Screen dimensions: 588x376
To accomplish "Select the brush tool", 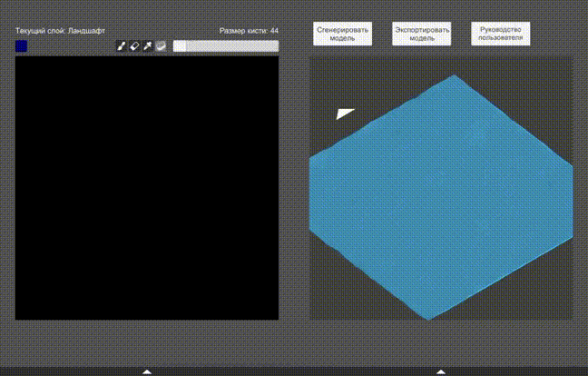I will (x=121, y=45).
